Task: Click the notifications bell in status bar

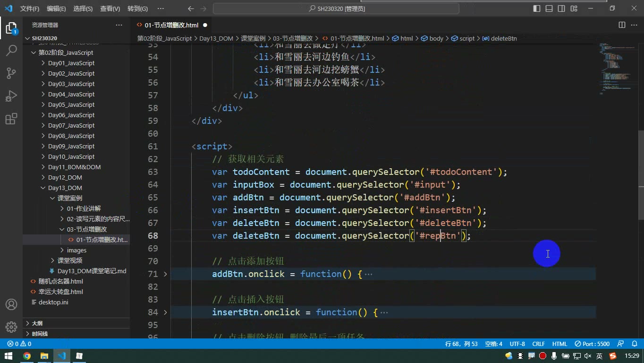Action: click(x=634, y=344)
